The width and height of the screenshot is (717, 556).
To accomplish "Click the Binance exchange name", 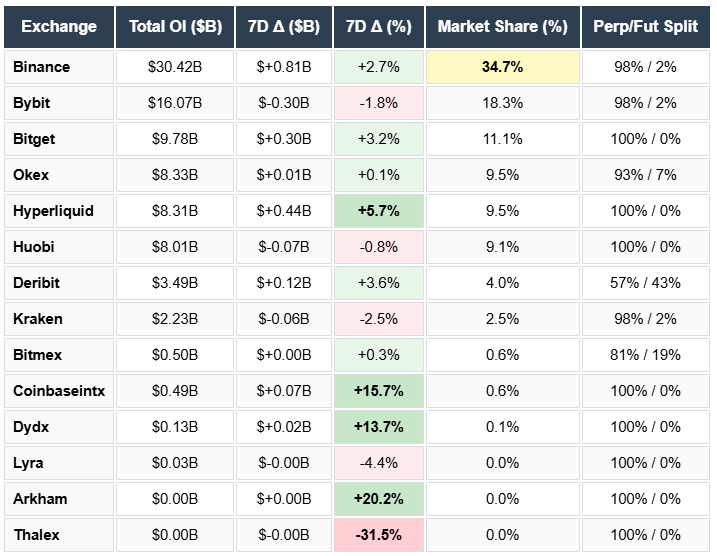I will [x=42, y=67].
